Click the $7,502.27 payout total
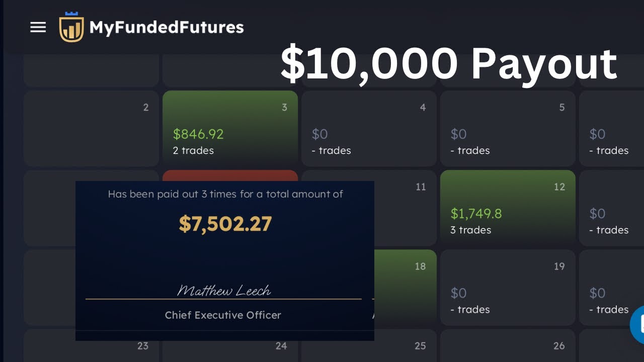This screenshot has width=644, height=362. tap(225, 224)
